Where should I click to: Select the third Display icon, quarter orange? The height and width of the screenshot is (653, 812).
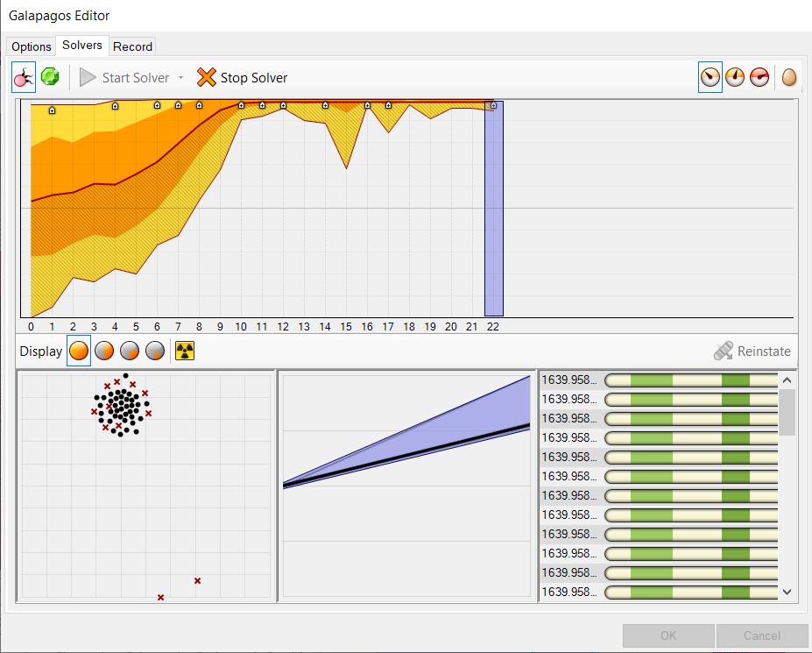tap(130, 351)
